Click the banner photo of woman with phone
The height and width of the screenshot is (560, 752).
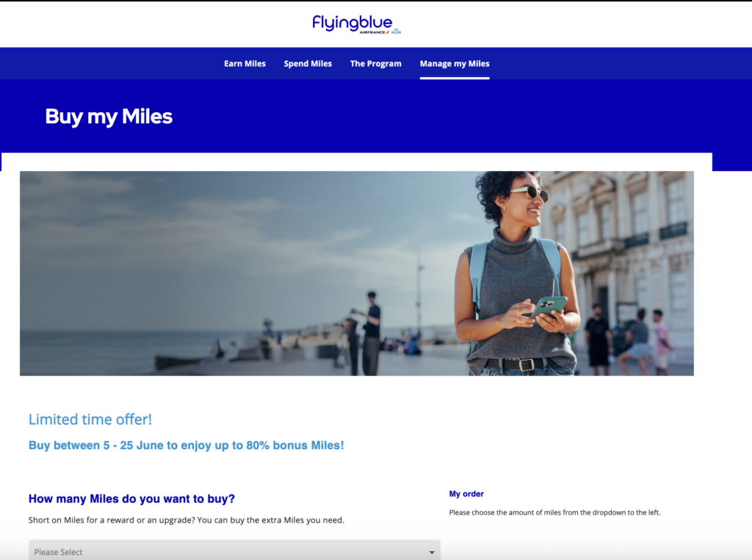pos(357,273)
